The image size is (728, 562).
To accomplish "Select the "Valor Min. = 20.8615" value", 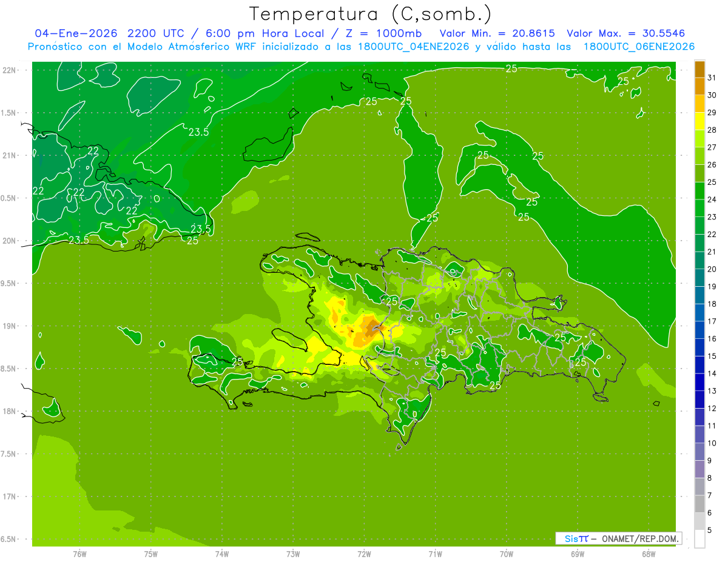I will (x=497, y=33).
